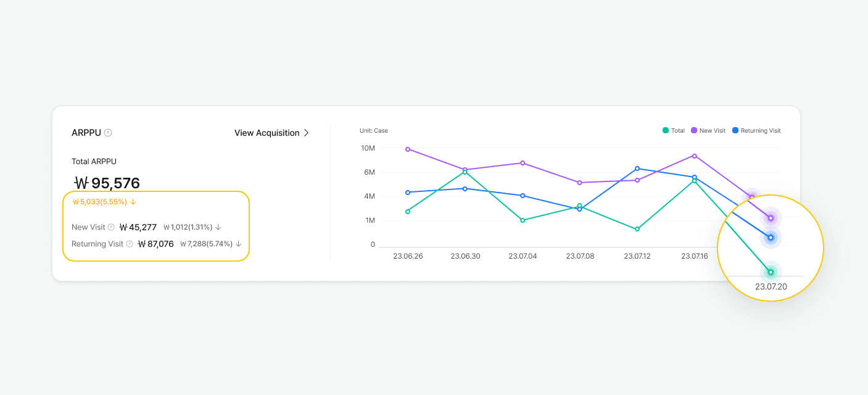Image resolution: width=868 pixels, height=395 pixels.
Task: Click the ARPPU card title
Action: (x=86, y=133)
